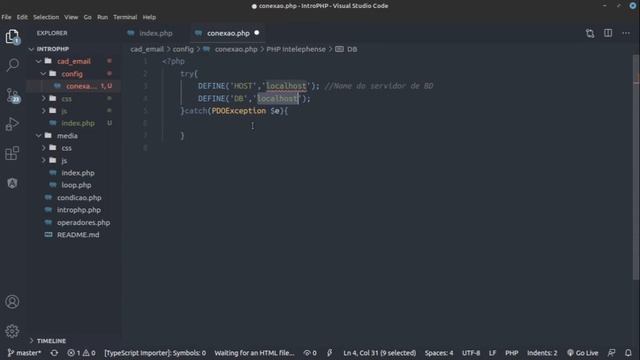Change encoding via UTF-8 indicator
640x360 pixels.
coord(471,353)
